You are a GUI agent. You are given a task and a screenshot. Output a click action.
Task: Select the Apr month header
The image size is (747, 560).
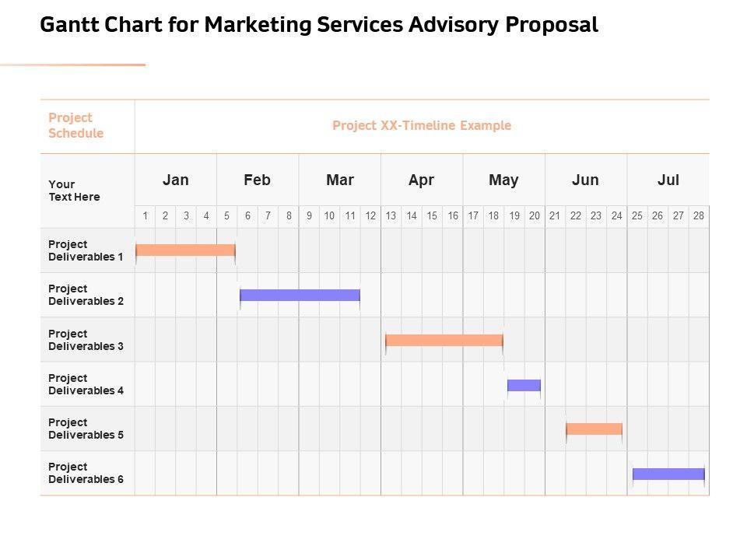(x=421, y=180)
